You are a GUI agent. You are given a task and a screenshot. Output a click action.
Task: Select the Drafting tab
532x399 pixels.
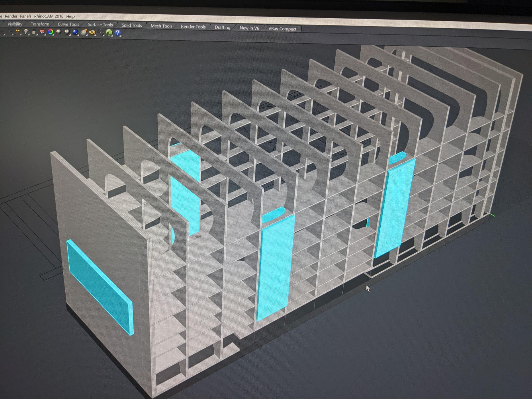click(222, 27)
